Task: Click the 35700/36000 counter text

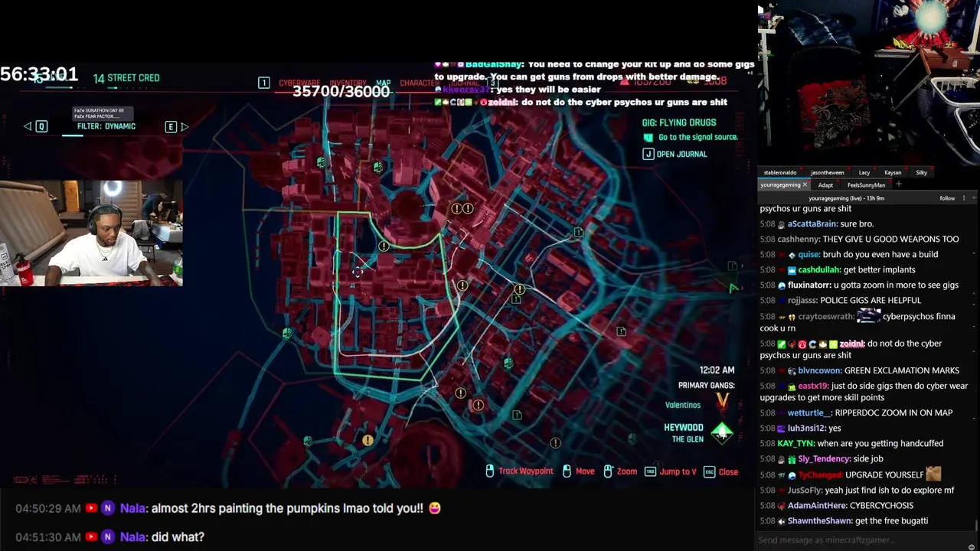Action: [x=341, y=92]
